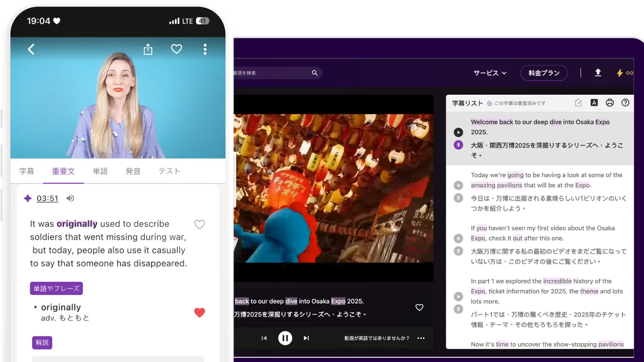Play the 'In part 1 we explored' line

point(458,296)
